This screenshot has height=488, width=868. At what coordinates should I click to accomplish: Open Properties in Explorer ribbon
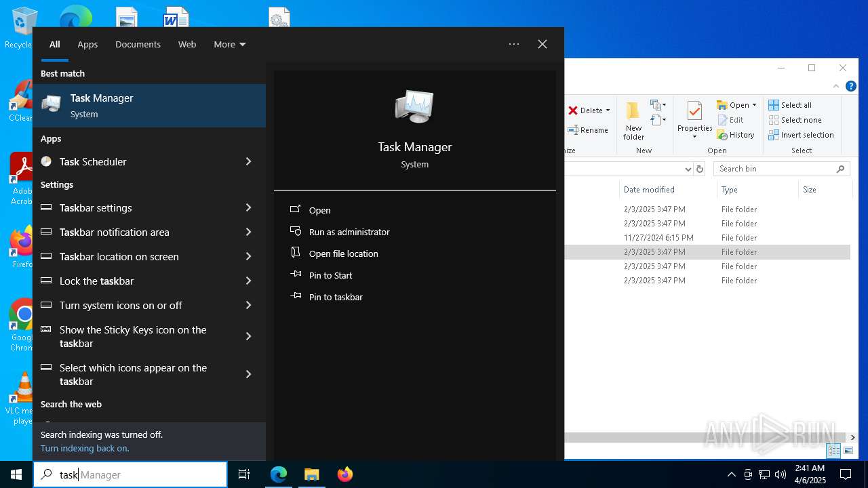click(x=694, y=120)
